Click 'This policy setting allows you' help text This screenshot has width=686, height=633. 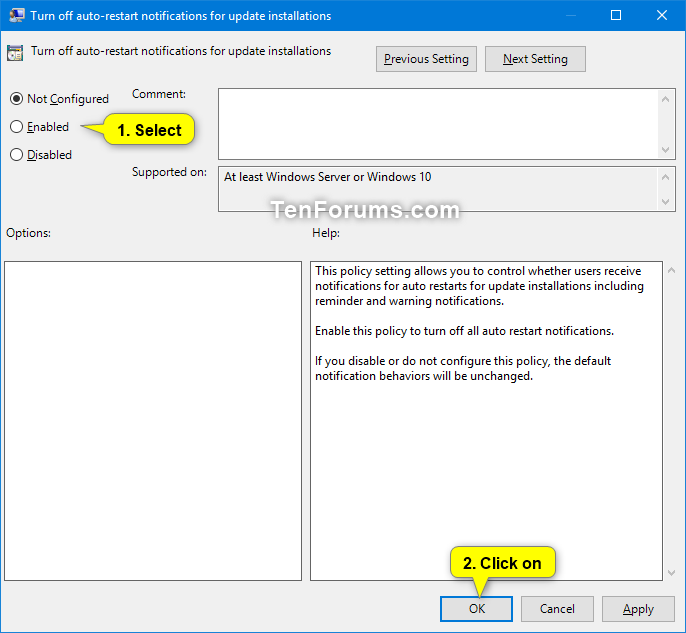[x=479, y=286]
